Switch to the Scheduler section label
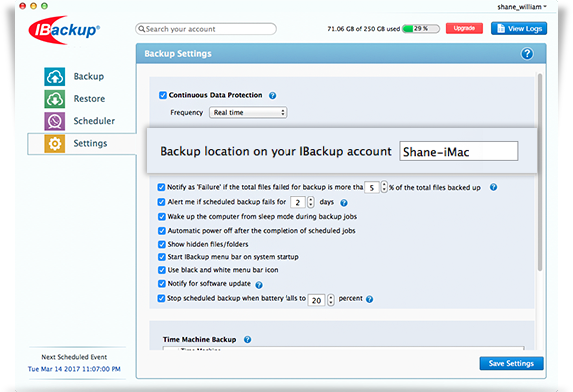The image size is (573, 392). (94, 121)
